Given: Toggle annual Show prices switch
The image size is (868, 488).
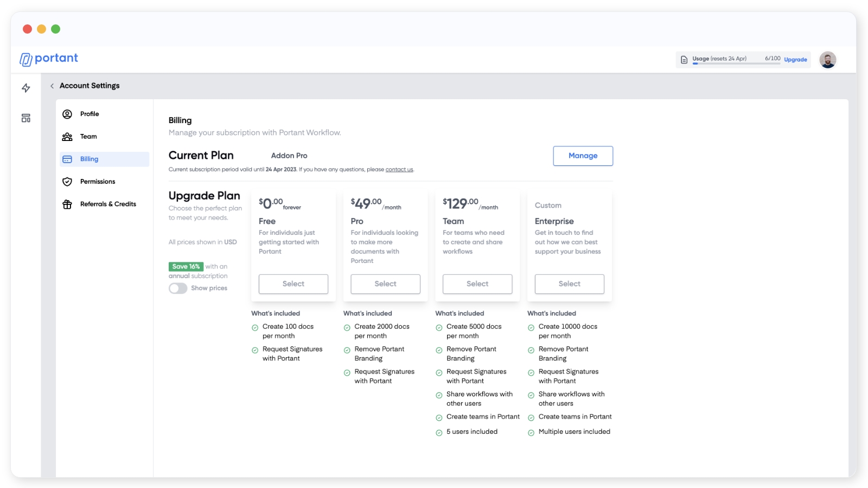Looking at the screenshot, I should (x=178, y=288).
